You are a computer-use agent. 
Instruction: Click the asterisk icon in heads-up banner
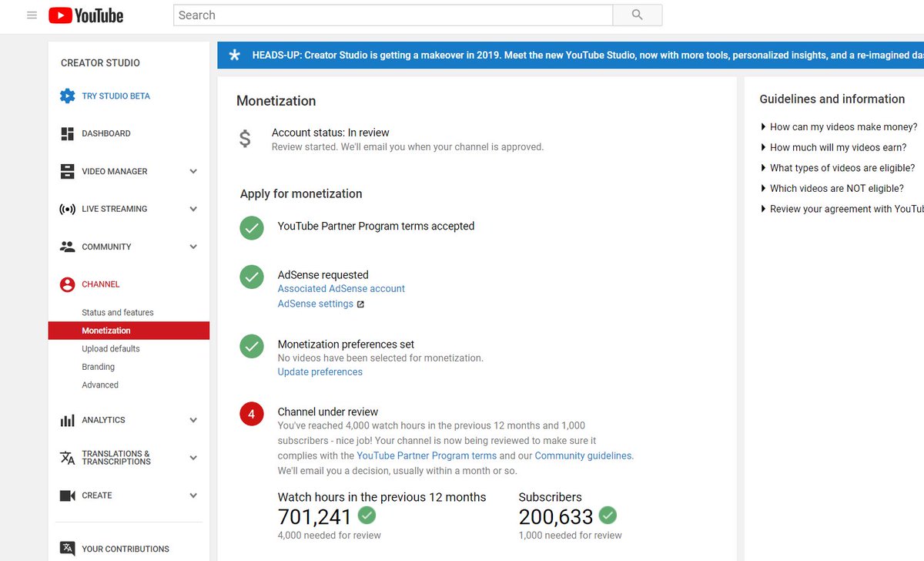[235, 55]
